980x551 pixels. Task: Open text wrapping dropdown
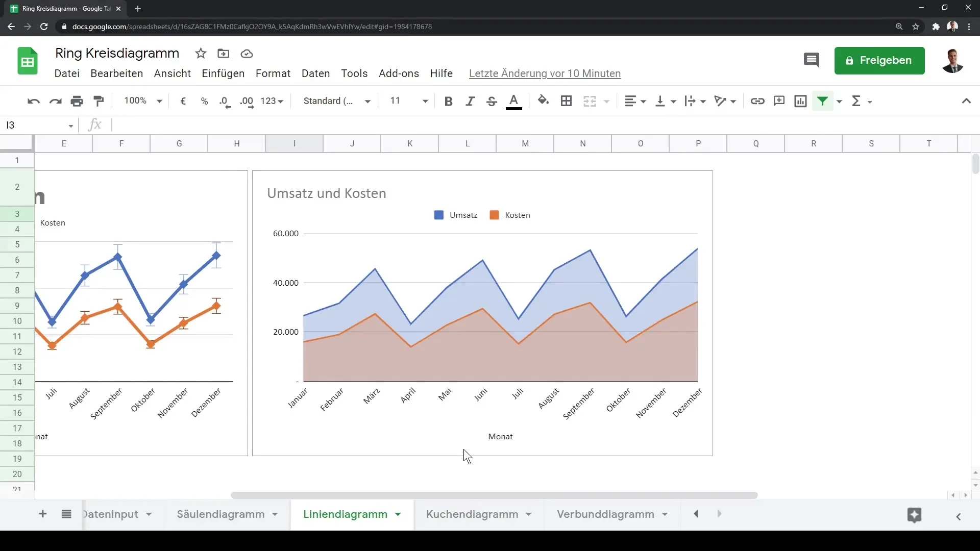[695, 101]
